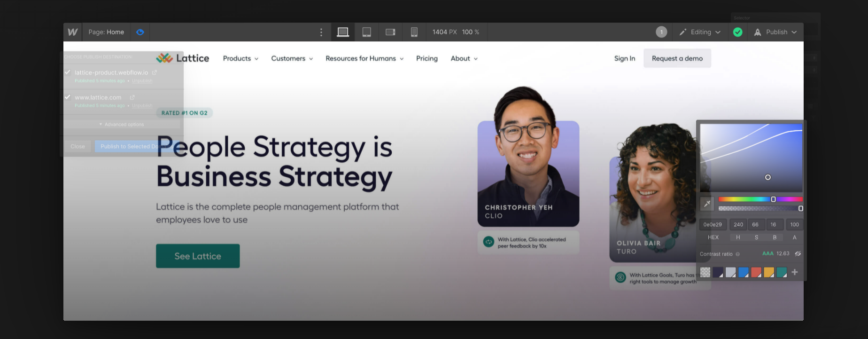The width and height of the screenshot is (868, 339).
Task: Click the RATED #1 ON G2 badge
Action: [184, 113]
